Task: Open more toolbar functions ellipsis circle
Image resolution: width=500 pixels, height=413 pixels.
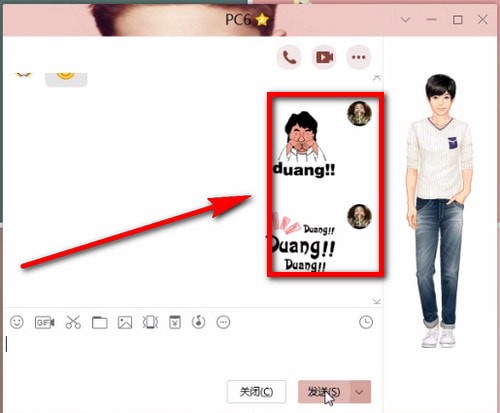Action: (x=223, y=322)
